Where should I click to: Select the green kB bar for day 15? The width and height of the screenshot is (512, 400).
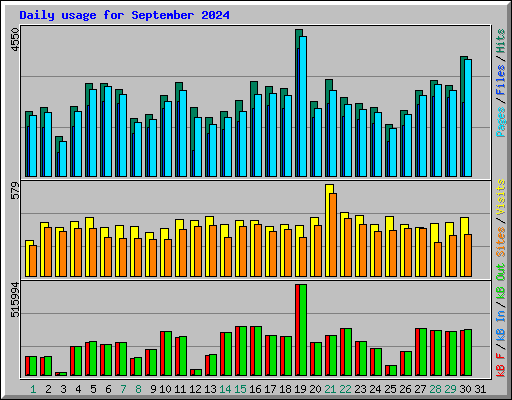tap(243, 351)
